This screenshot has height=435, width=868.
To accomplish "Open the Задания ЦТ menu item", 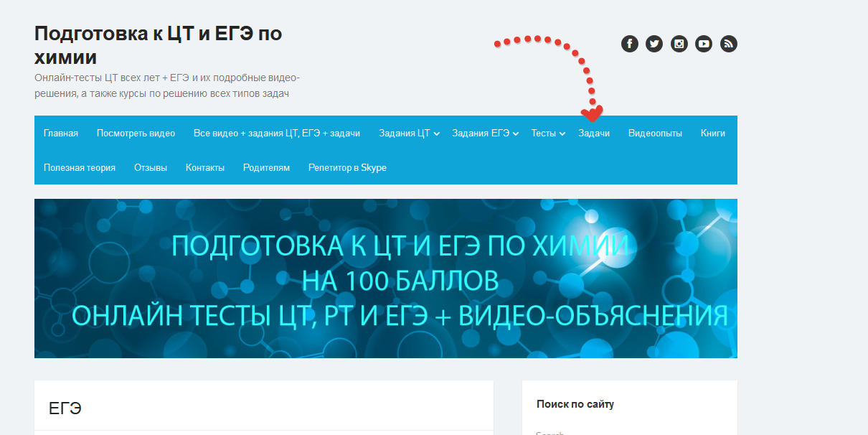I will pos(405,133).
